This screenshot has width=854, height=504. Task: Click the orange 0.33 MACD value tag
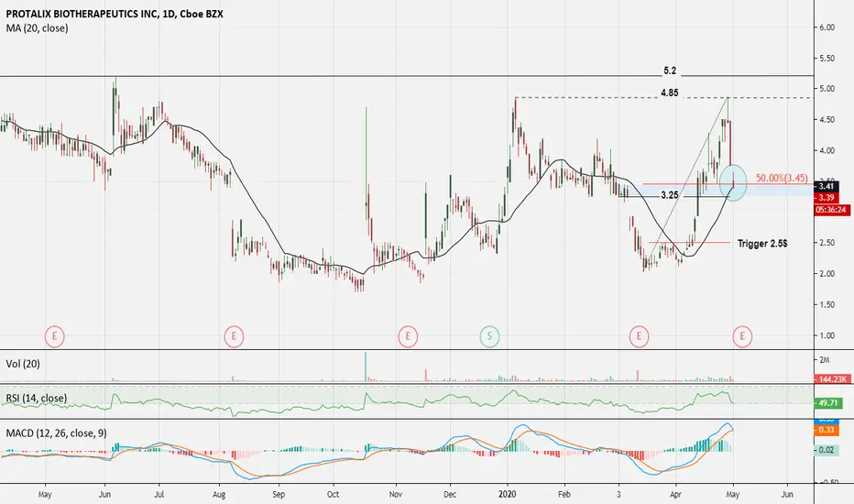pyautogui.click(x=827, y=431)
